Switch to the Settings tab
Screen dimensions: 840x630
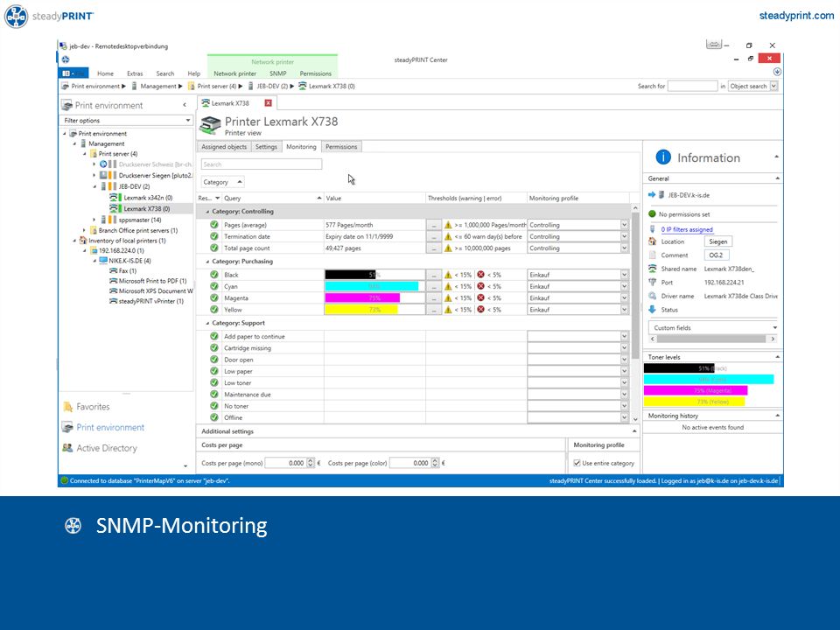[266, 147]
